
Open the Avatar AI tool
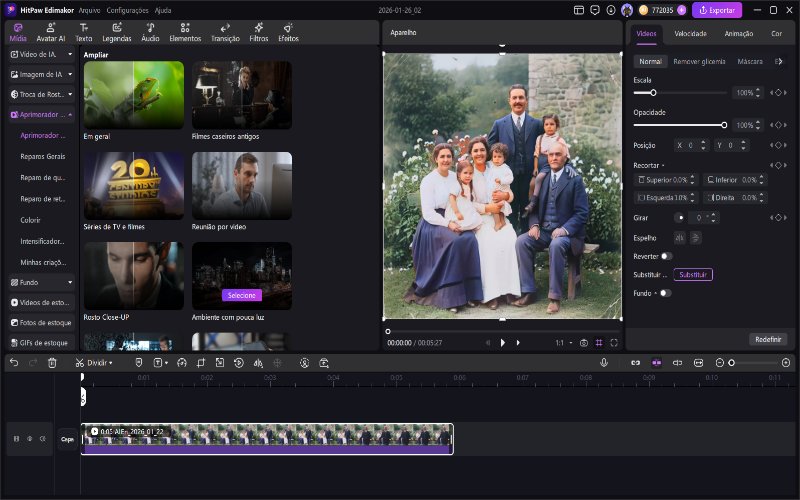[51, 33]
